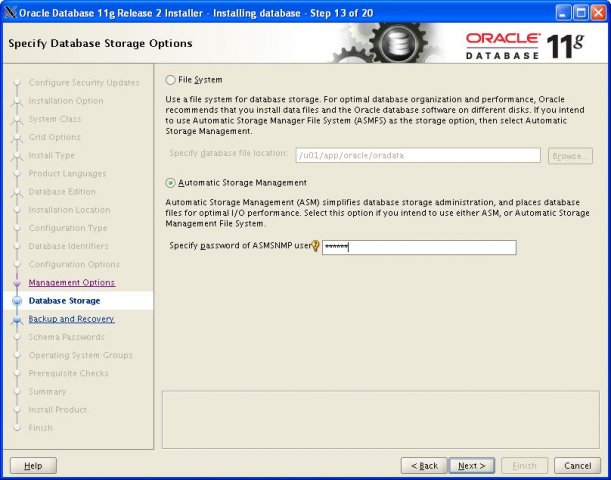Click the X window icon in title bar
This screenshot has height=480, width=611.
click(10, 13)
